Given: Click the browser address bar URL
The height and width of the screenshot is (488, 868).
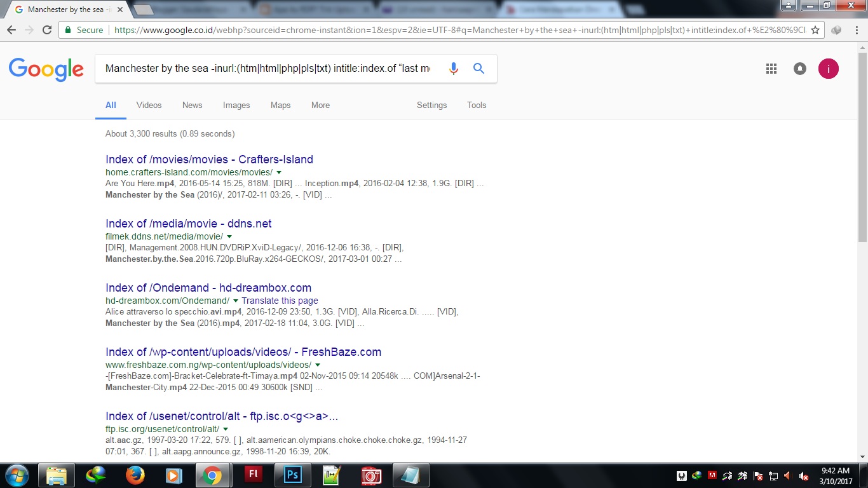Looking at the screenshot, I should [459, 30].
